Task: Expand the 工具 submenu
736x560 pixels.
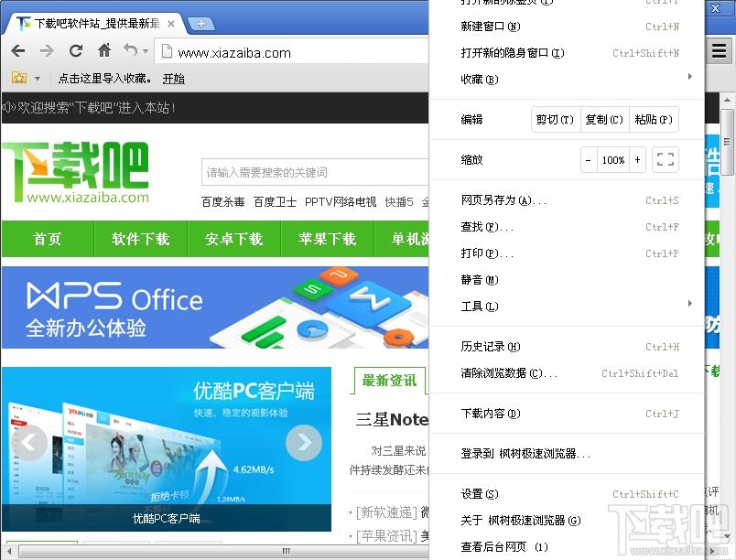Action: tap(567, 307)
